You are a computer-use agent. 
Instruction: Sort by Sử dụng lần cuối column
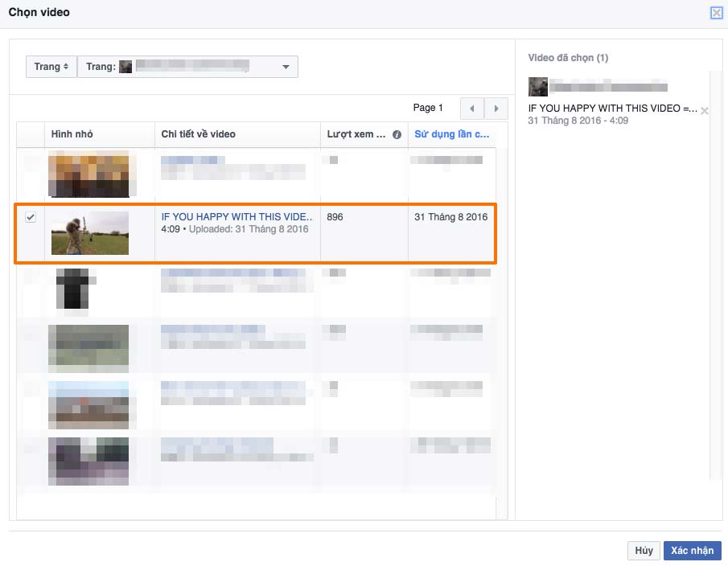451,134
